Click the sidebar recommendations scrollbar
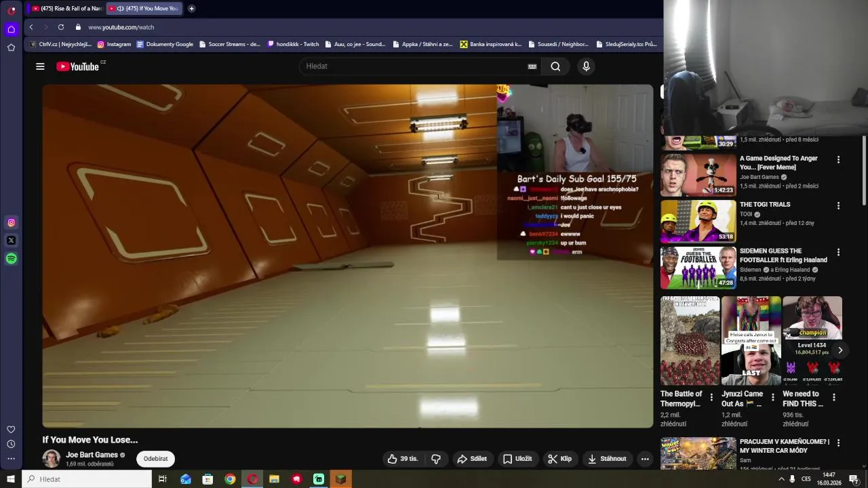 coord(865,169)
